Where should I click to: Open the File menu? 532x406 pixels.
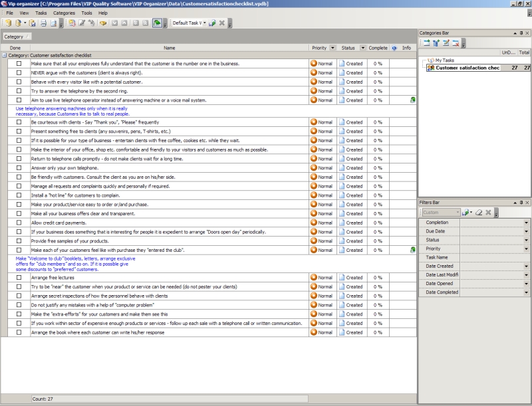(9, 13)
